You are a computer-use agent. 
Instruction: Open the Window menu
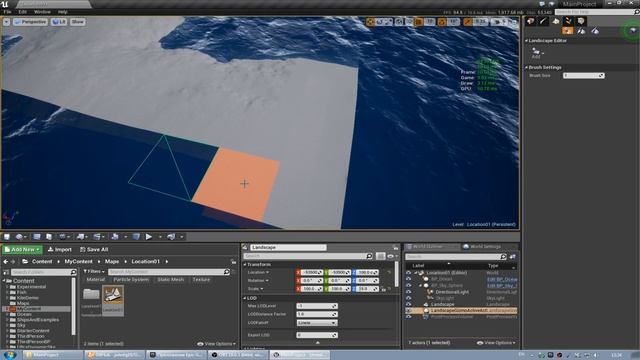pyautogui.click(x=42, y=12)
